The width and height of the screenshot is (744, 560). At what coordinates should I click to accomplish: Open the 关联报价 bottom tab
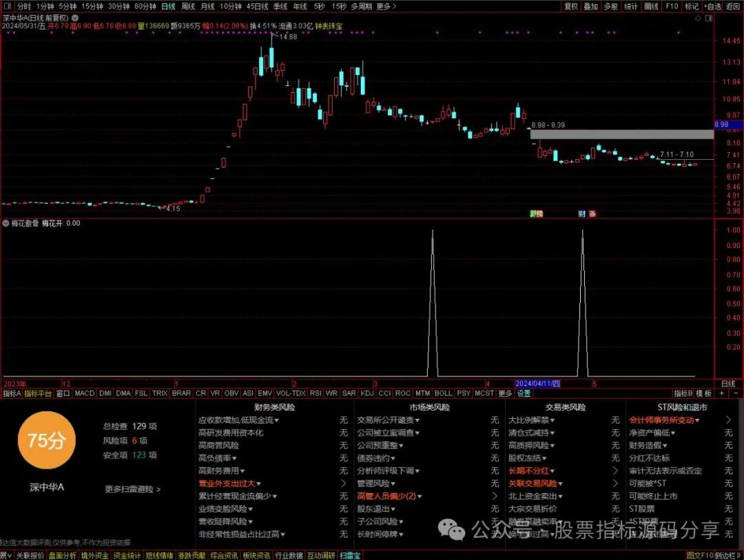point(30,555)
